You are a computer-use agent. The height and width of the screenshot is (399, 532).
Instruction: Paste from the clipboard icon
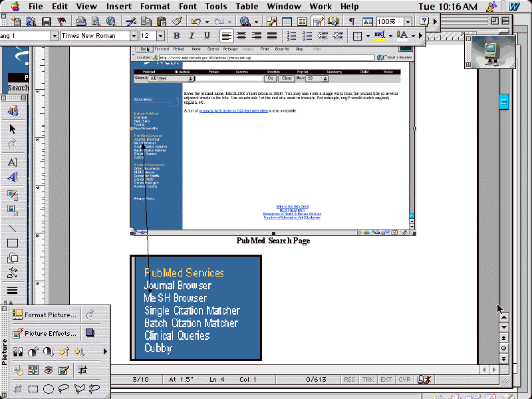tap(162, 22)
